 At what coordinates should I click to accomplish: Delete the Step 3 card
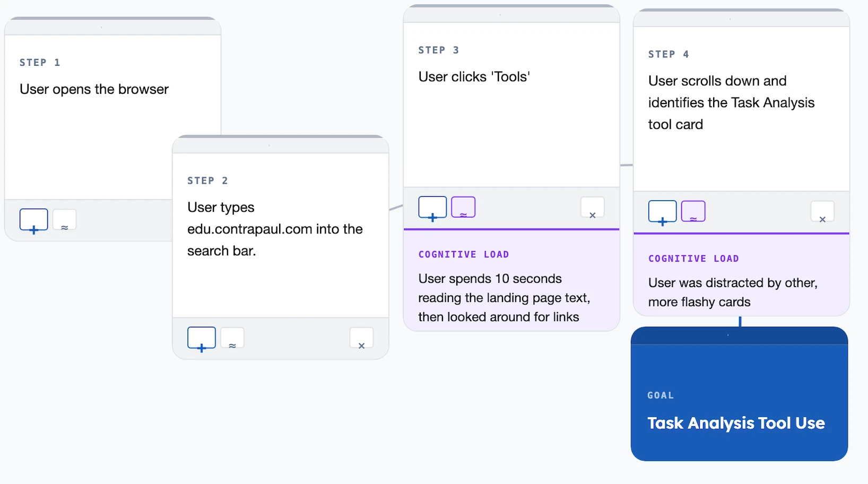(593, 208)
